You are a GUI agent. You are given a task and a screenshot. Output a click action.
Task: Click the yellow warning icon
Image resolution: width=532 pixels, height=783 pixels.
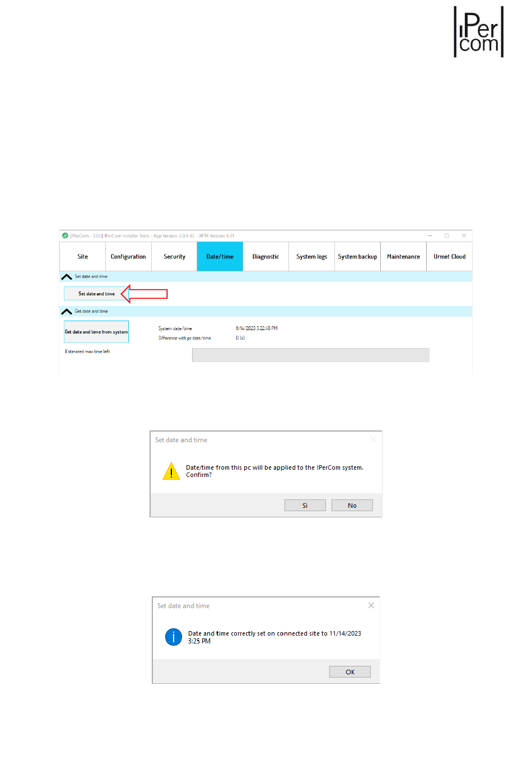pos(171,471)
